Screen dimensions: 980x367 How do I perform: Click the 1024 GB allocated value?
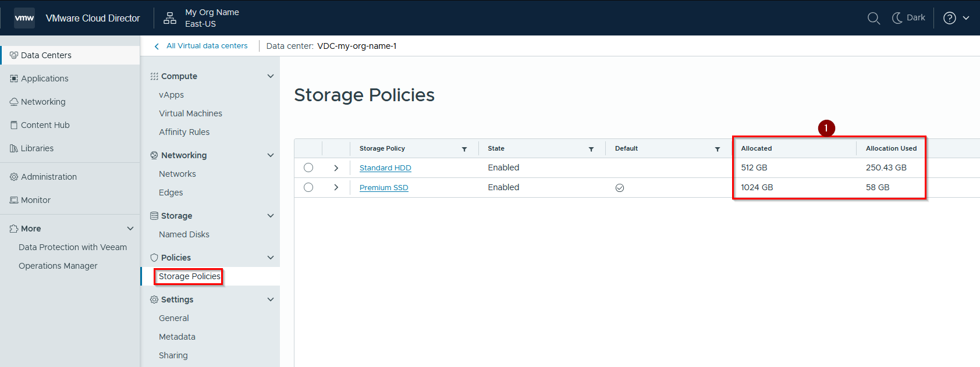tap(757, 187)
